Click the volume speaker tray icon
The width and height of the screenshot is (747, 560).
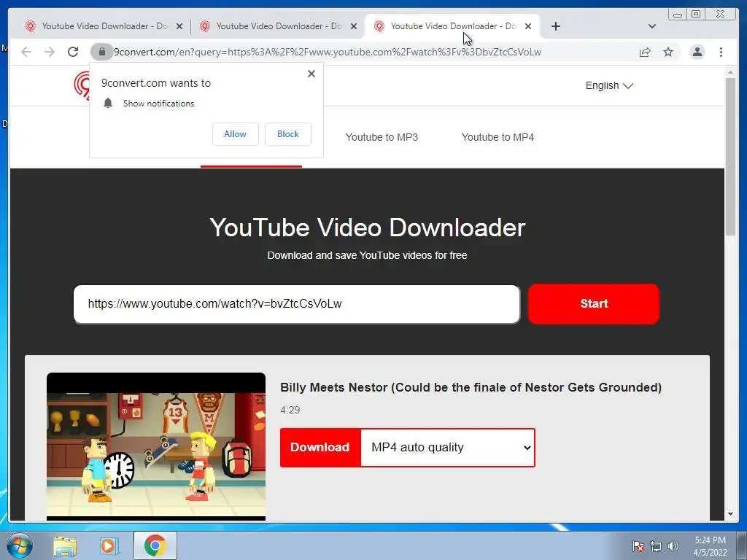tap(673, 546)
